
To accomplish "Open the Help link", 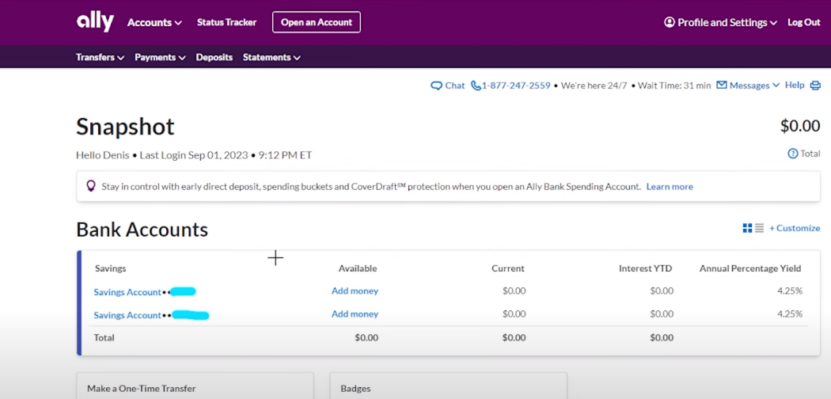I will (x=794, y=85).
